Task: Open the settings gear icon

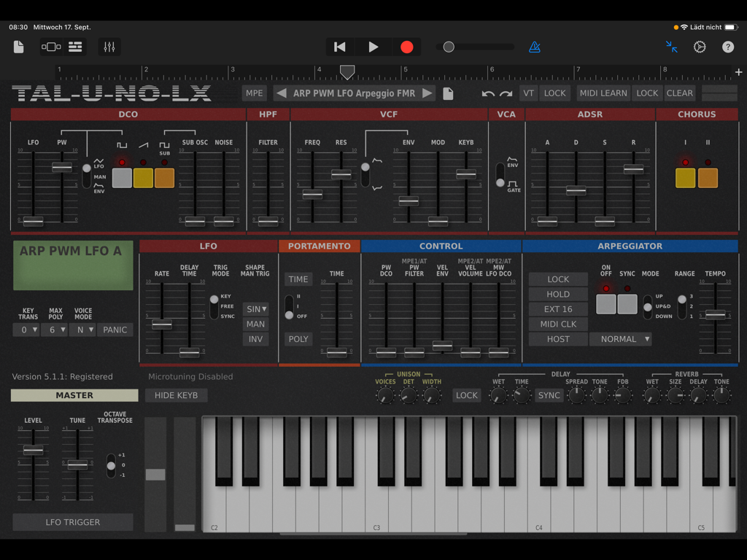Action: [699, 46]
